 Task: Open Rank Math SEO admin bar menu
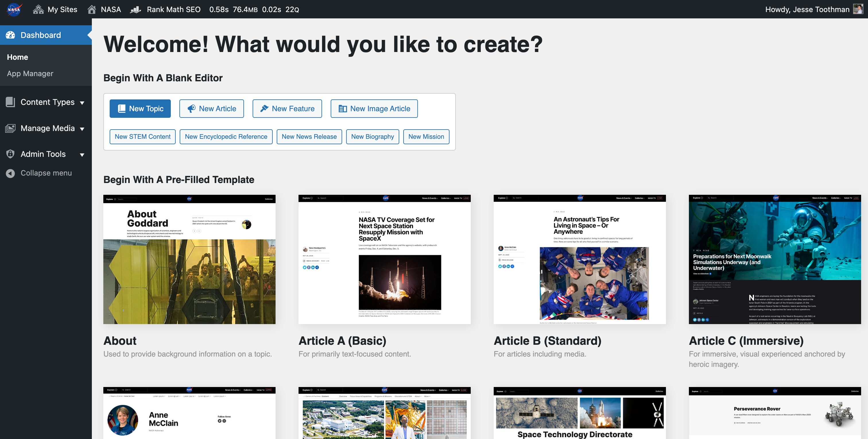point(165,9)
